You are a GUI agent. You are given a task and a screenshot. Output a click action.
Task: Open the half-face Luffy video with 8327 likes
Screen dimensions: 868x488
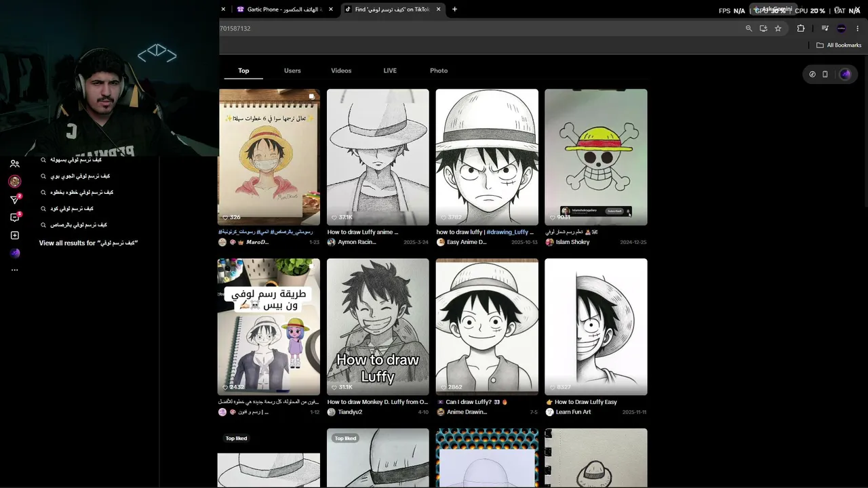[x=596, y=327]
